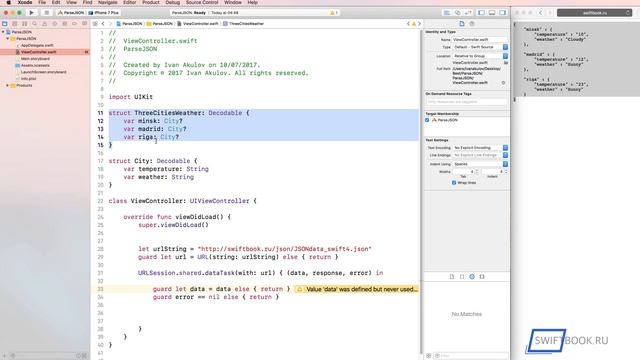Open the Source Control navigator icon
The image size is (640, 360).
pyautogui.click(x=15, y=24)
